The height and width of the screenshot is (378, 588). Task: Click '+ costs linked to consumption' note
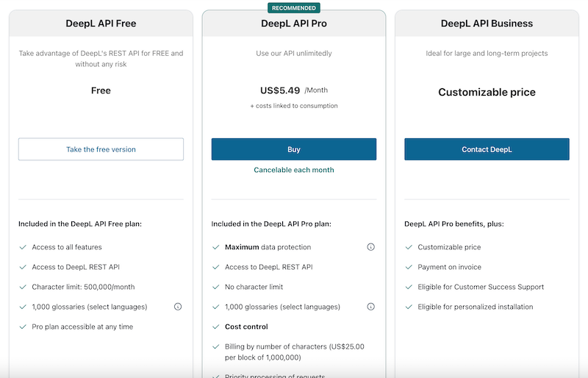pos(293,106)
